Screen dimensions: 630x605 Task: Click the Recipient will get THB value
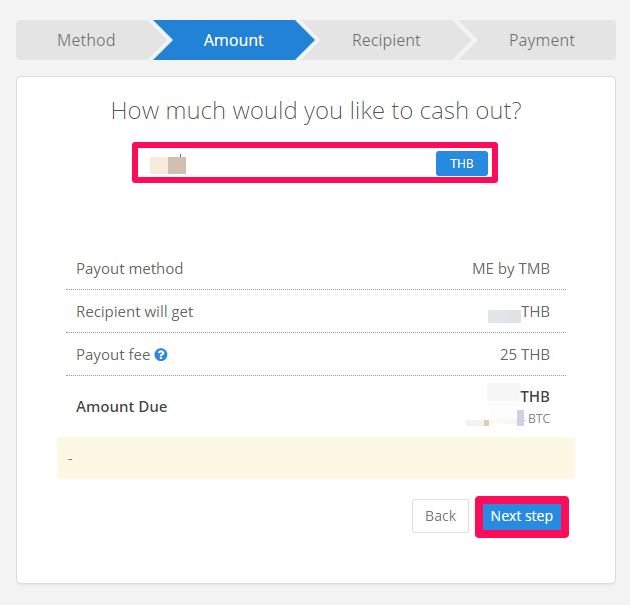click(x=519, y=312)
